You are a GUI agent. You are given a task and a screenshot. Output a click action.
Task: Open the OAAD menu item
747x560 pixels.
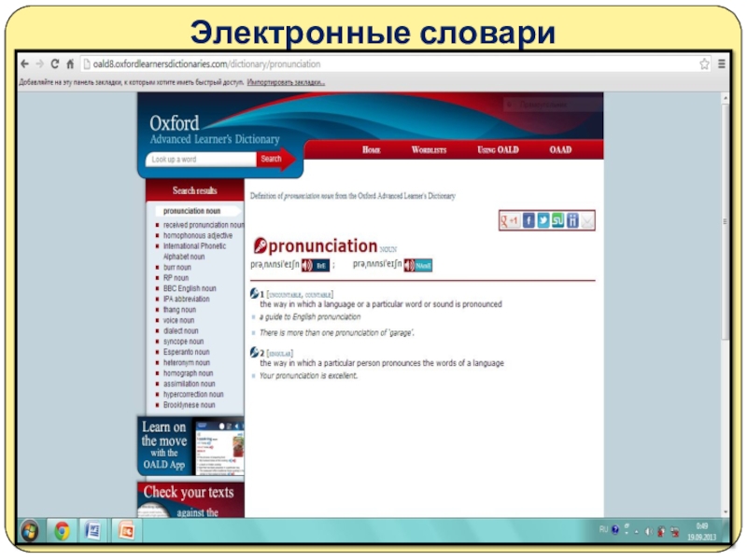(560, 150)
